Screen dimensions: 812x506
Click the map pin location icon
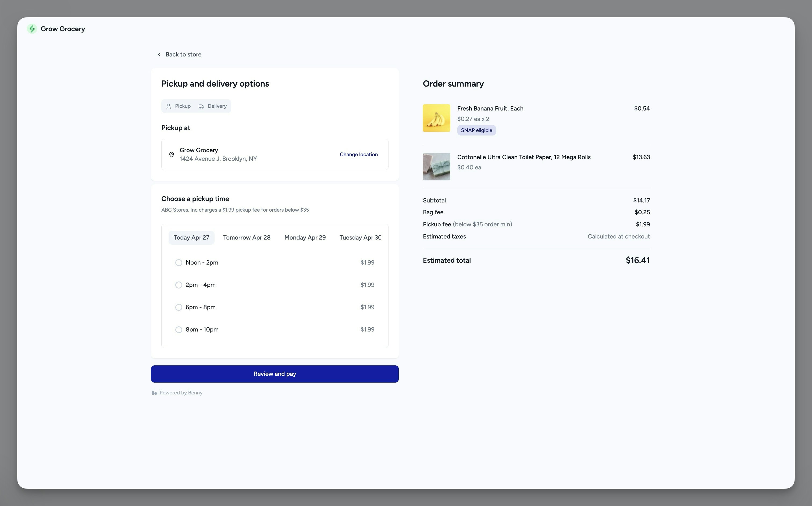pos(172,155)
